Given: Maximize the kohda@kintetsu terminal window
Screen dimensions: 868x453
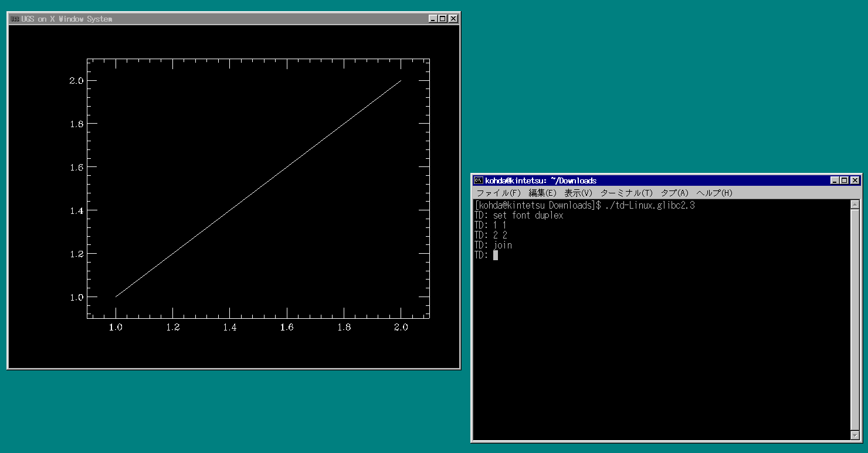Looking at the screenshot, I should pyautogui.click(x=845, y=180).
